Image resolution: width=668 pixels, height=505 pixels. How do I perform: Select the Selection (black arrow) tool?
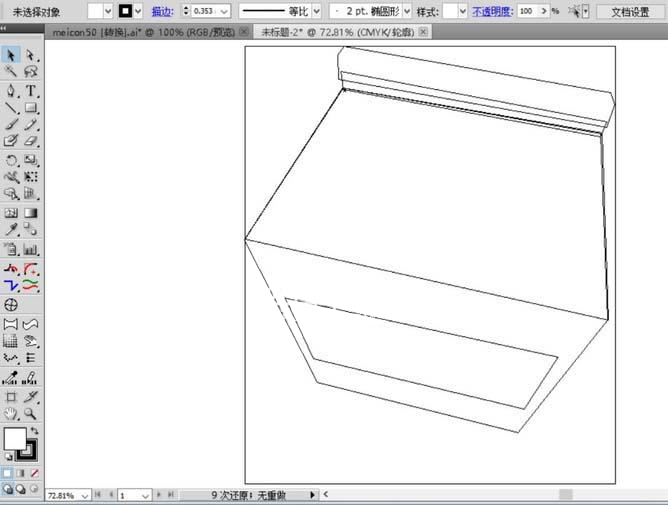(11, 55)
